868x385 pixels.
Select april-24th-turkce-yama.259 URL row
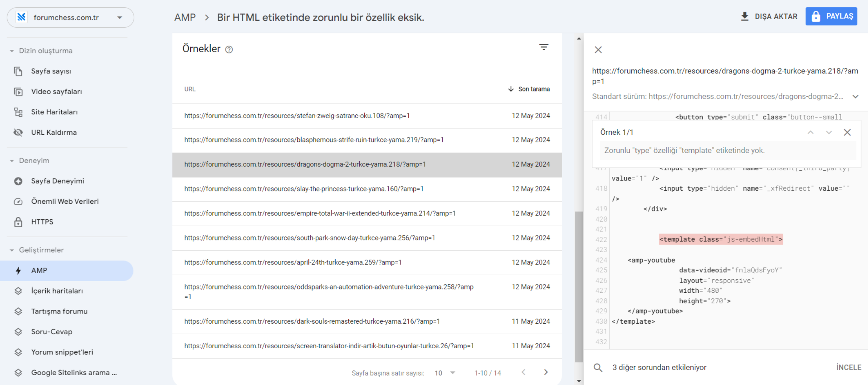(x=367, y=262)
